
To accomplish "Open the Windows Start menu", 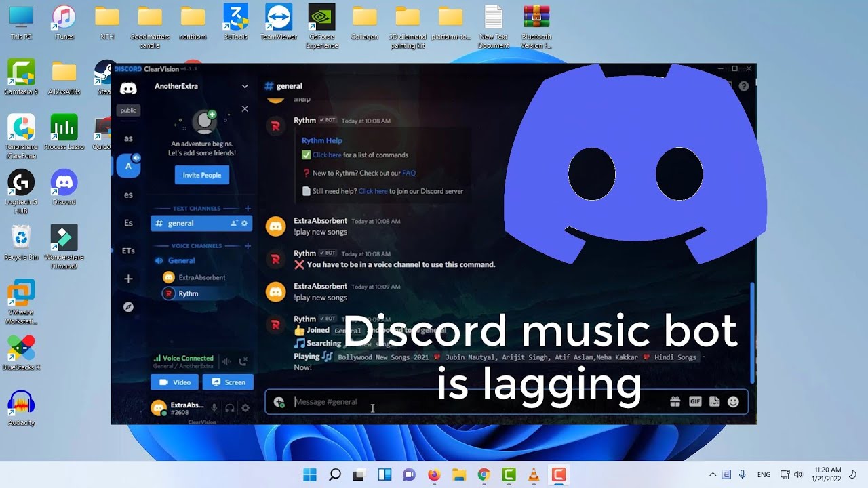I will tap(310, 474).
